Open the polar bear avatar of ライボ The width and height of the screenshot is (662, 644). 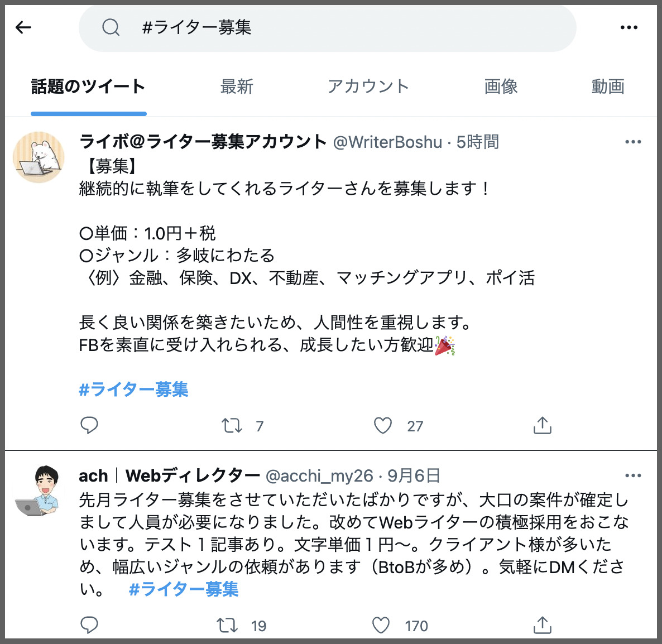coord(39,157)
